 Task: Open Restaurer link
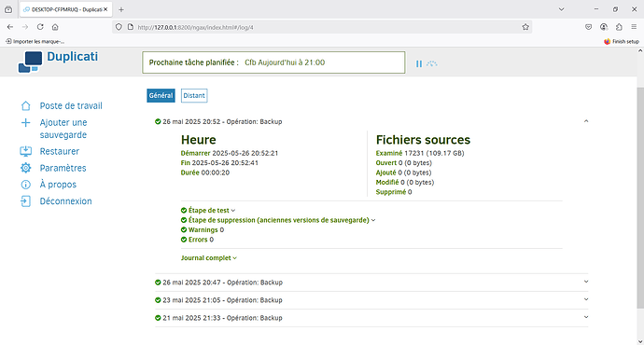(x=60, y=151)
